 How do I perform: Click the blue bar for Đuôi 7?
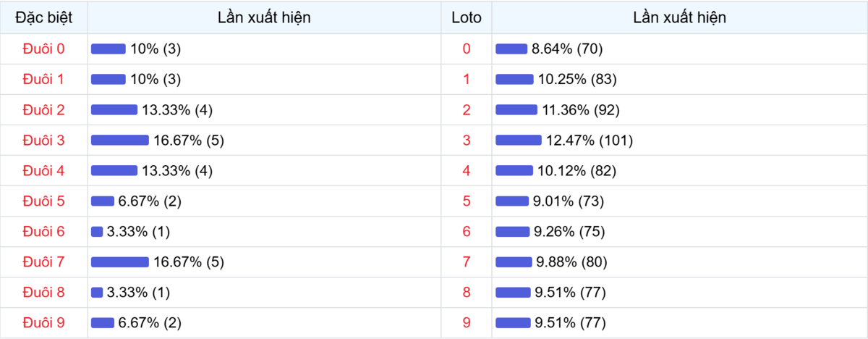coord(119,262)
